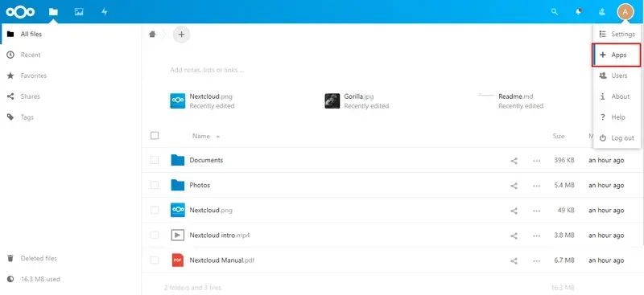The height and width of the screenshot is (295, 644).
Task: Select Apps in the user menu
Action: pyautogui.click(x=617, y=55)
